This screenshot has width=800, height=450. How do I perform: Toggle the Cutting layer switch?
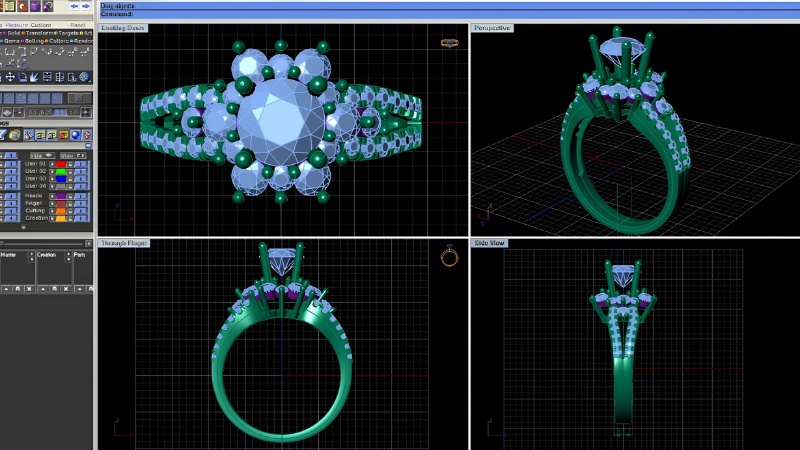(80, 210)
